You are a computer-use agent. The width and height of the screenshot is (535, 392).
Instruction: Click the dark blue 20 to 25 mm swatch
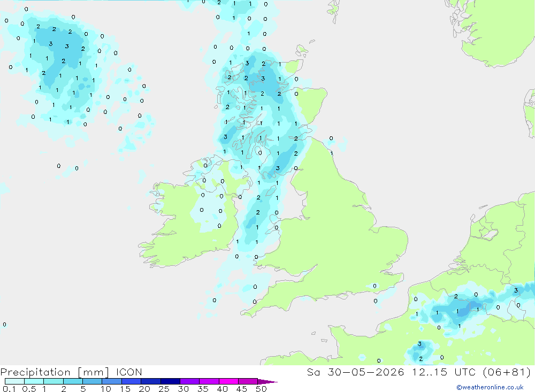click(x=151, y=381)
